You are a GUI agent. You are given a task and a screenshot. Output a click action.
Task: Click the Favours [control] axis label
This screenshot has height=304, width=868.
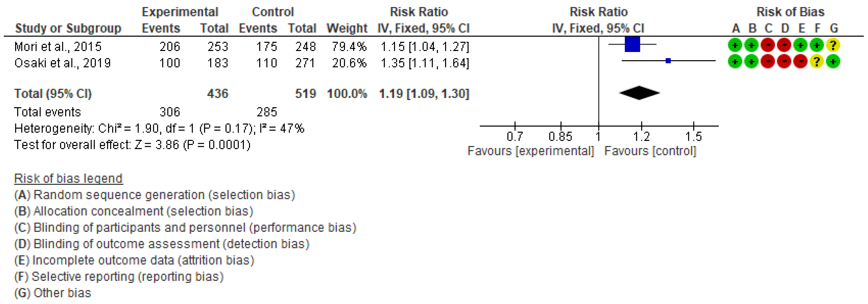tap(650, 151)
